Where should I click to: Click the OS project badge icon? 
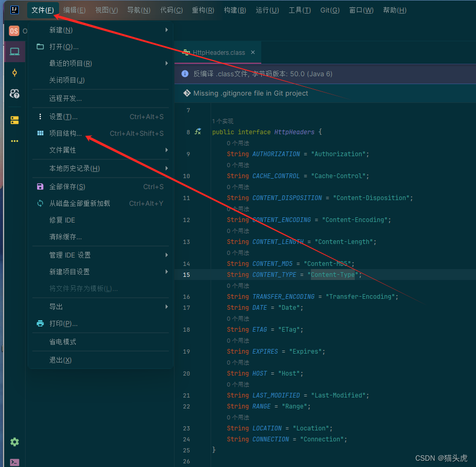pyautogui.click(x=14, y=31)
